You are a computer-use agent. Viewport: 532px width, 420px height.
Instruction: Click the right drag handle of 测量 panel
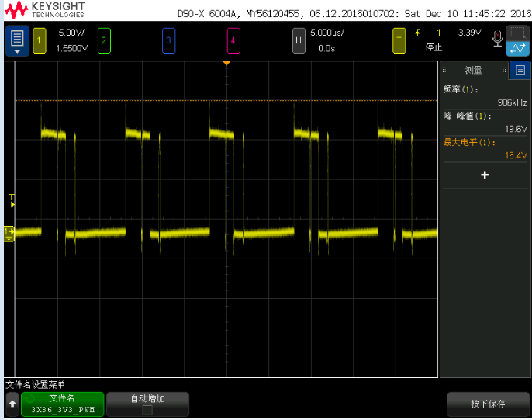point(504,70)
